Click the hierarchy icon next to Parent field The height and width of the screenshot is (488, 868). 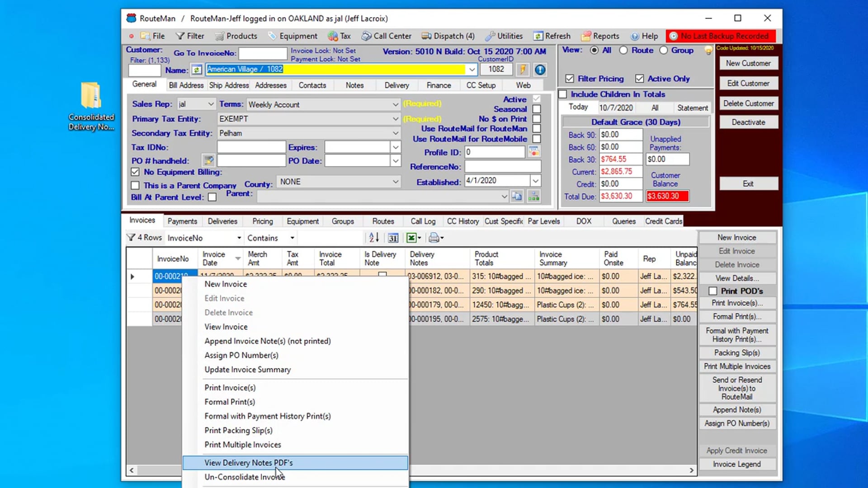(x=534, y=197)
